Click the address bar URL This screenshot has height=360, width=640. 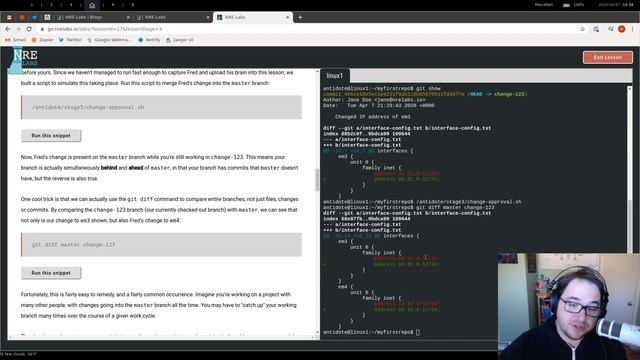click(x=105, y=29)
